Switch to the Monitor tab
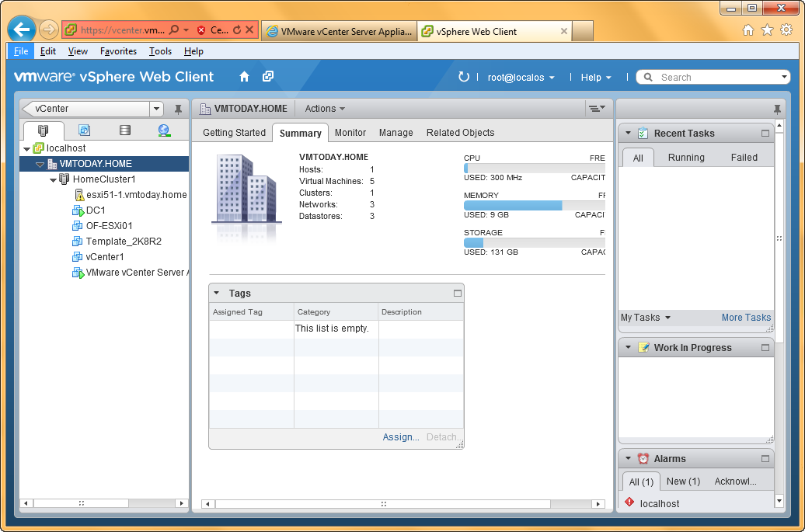805x532 pixels. [350, 132]
